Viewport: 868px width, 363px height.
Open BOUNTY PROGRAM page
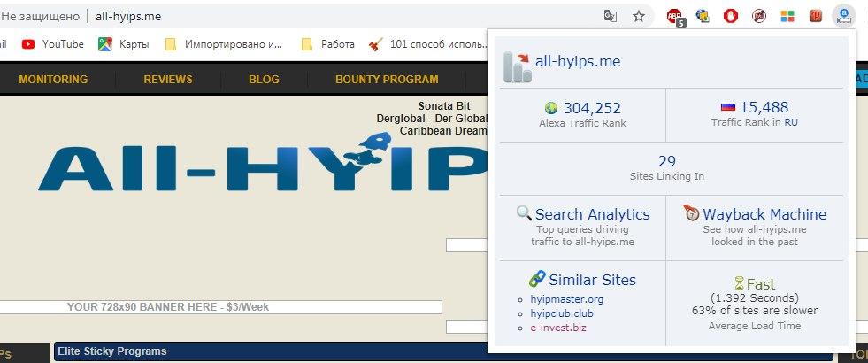[386, 80]
